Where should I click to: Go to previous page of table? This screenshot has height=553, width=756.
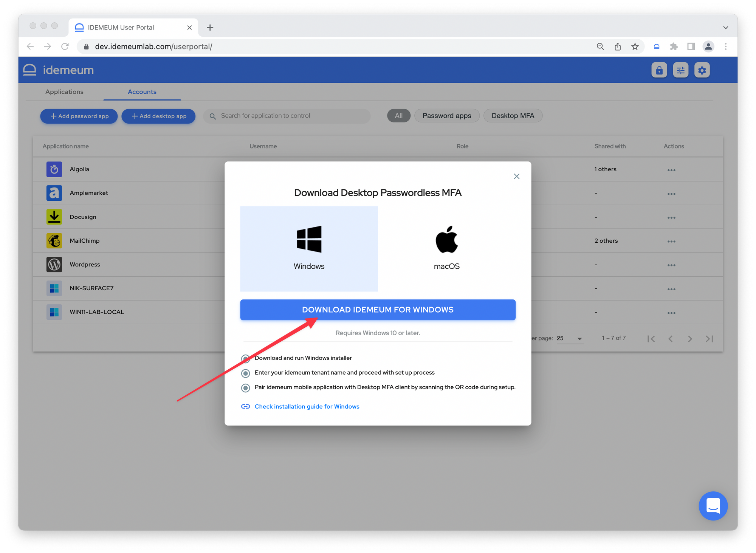click(x=671, y=339)
